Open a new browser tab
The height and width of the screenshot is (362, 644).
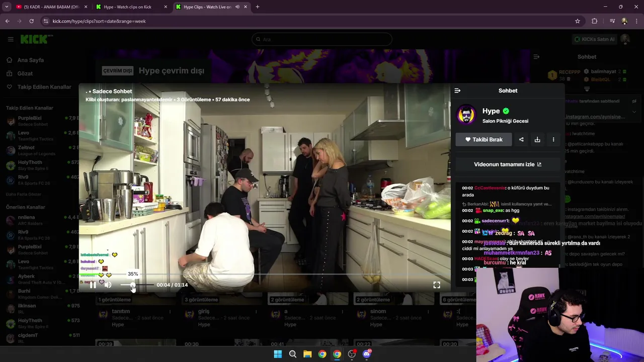click(258, 7)
